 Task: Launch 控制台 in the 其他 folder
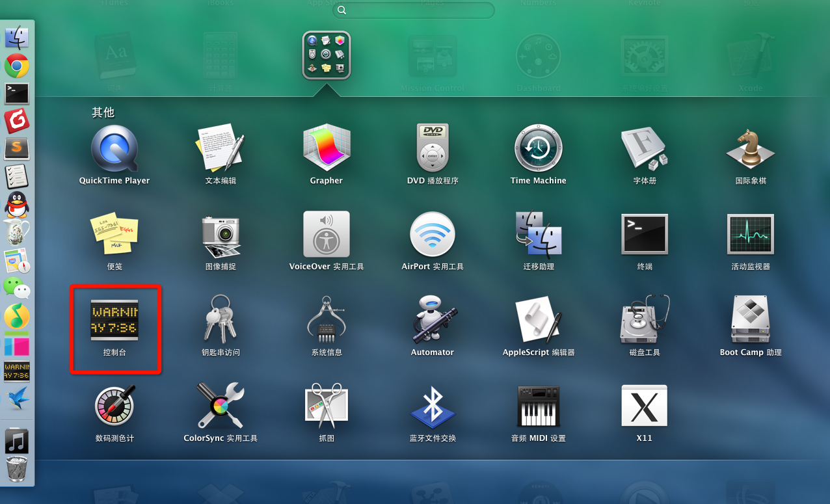114,320
